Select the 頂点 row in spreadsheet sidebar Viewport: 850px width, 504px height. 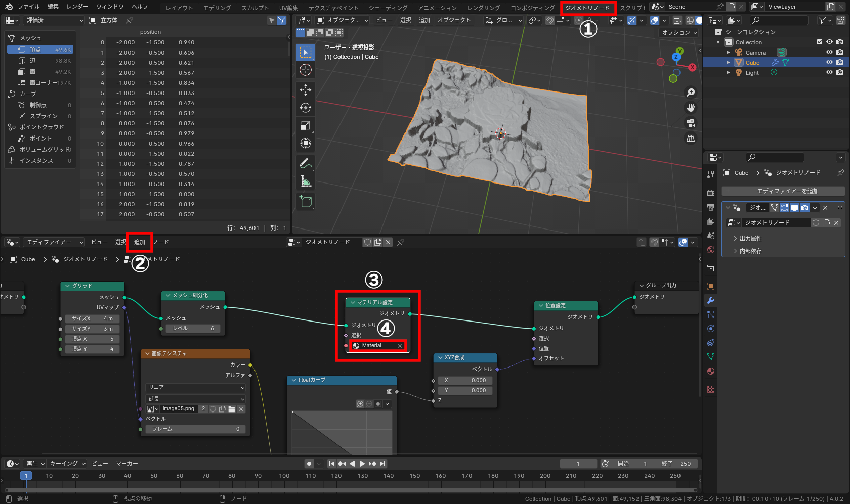tap(40, 50)
